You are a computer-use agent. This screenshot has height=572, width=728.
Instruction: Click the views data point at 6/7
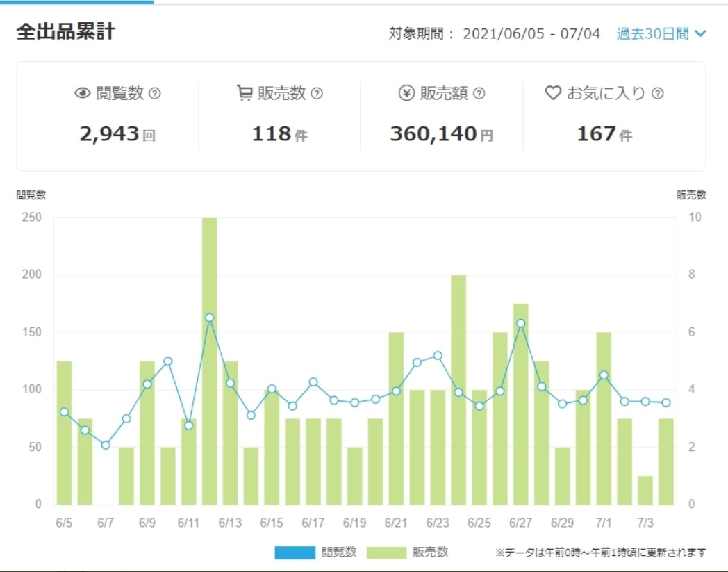tap(106, 445)
